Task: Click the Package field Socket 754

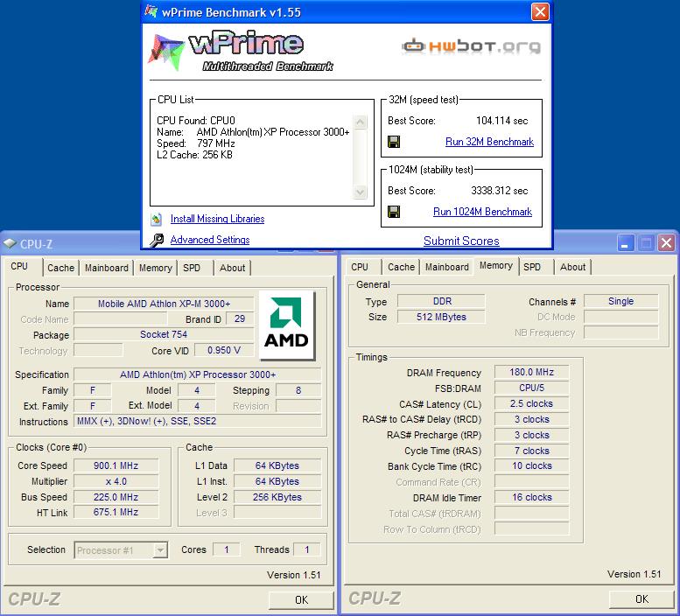Action: tap(164, 334)
